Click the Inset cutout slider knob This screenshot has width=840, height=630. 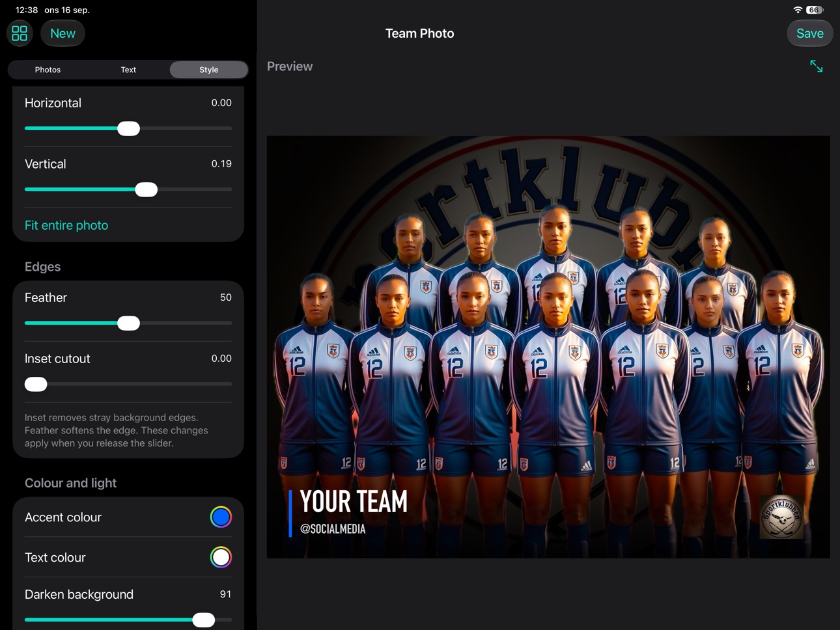(x=36, y=384)
